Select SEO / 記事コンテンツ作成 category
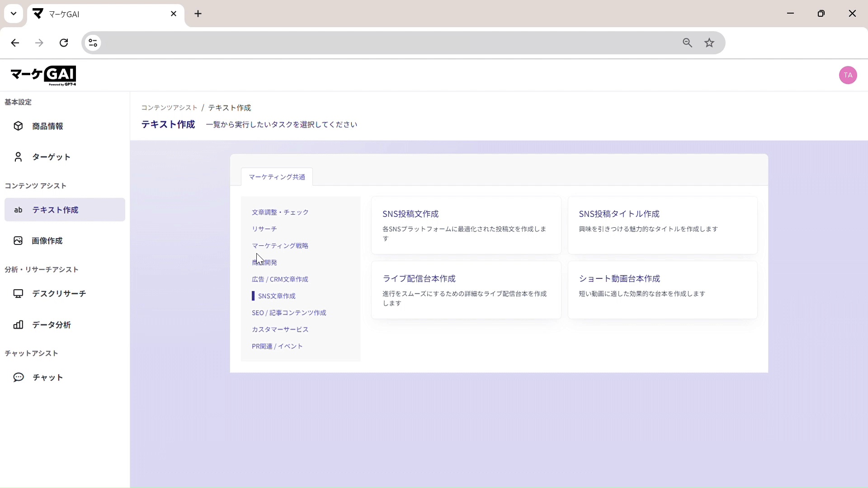The width and height of the screenshot is (868, 488). [x=288, y=313]
